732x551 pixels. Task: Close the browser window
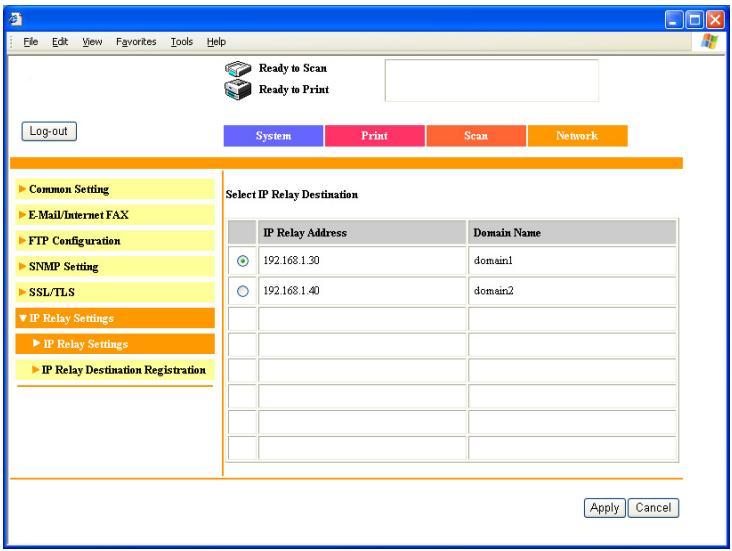click(x=715, y=20)
